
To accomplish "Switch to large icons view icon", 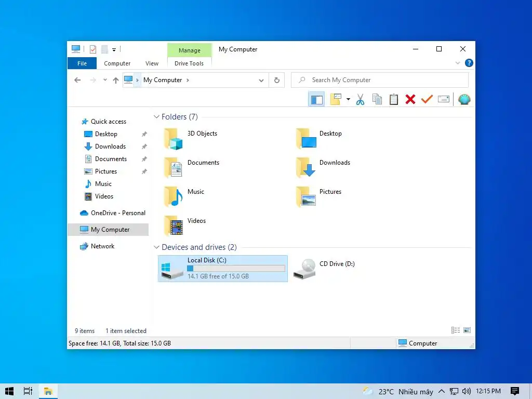I will tap(467, 330).
